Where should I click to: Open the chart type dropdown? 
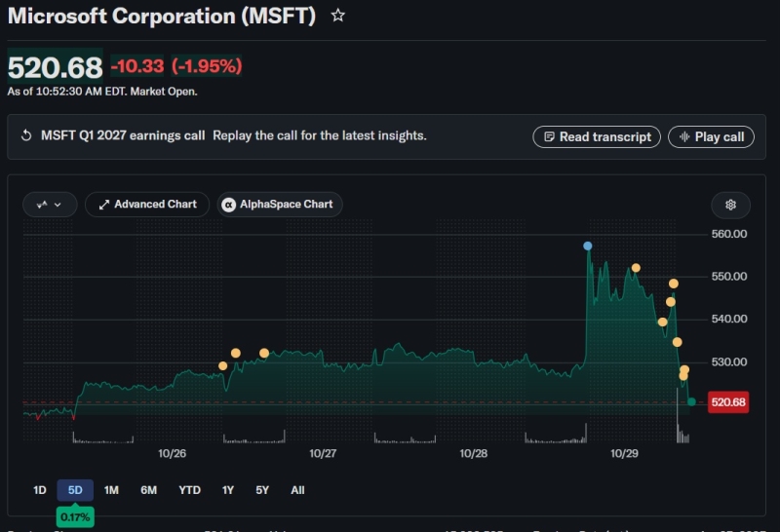(x=50, y=205)
